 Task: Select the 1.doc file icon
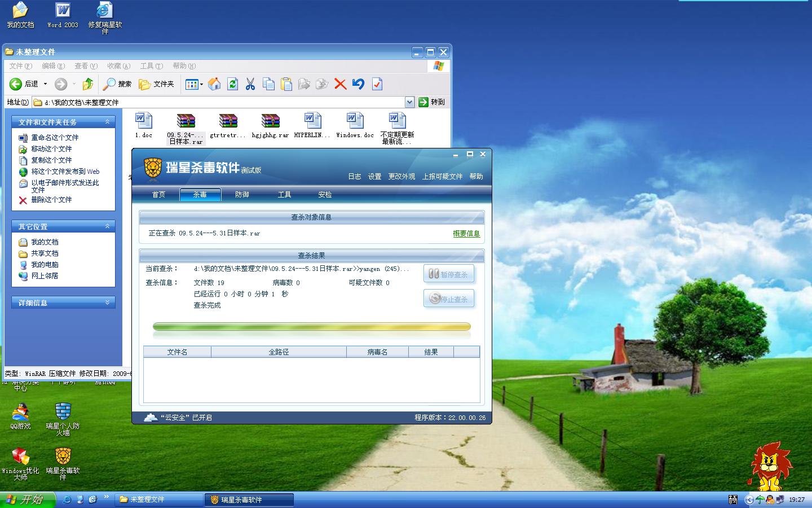click(x=144, y=121)
